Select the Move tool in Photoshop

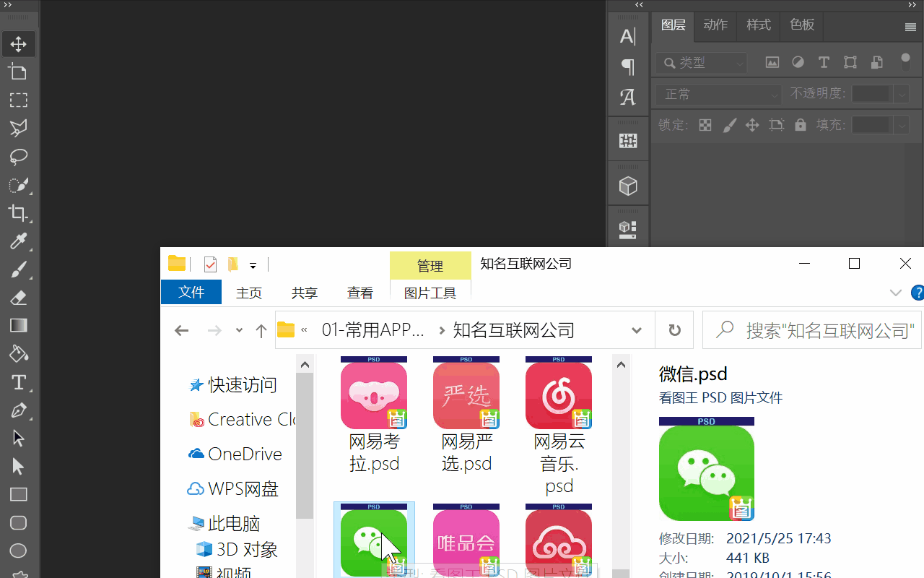(18, 44)
